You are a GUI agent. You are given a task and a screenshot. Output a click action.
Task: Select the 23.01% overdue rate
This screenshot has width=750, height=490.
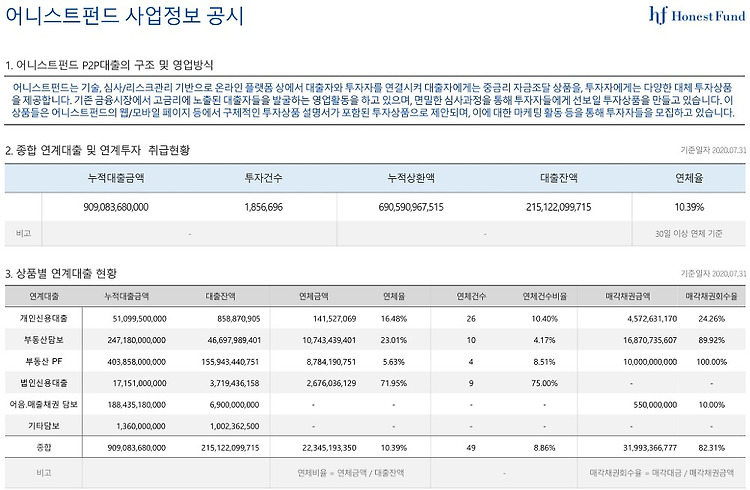[x=394, y=340]
